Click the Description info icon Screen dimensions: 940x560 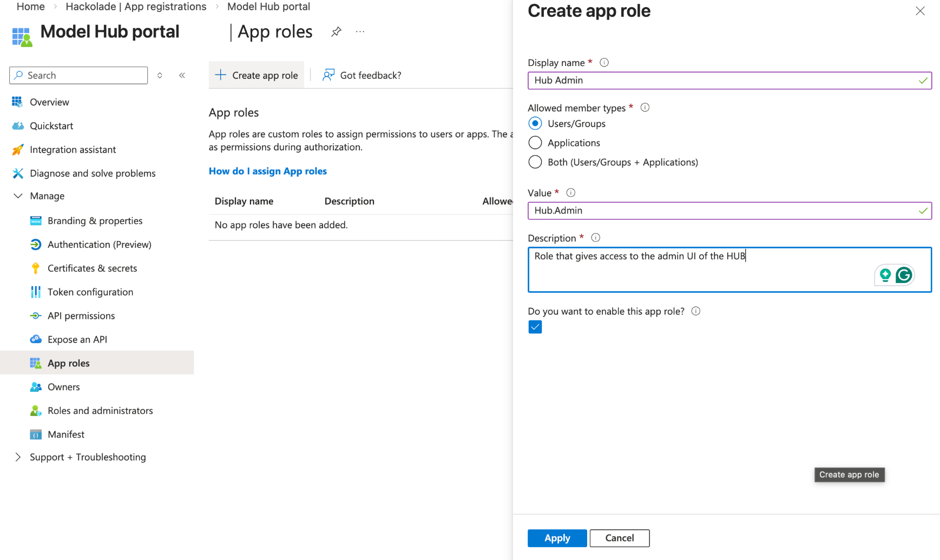coord(596,238)
